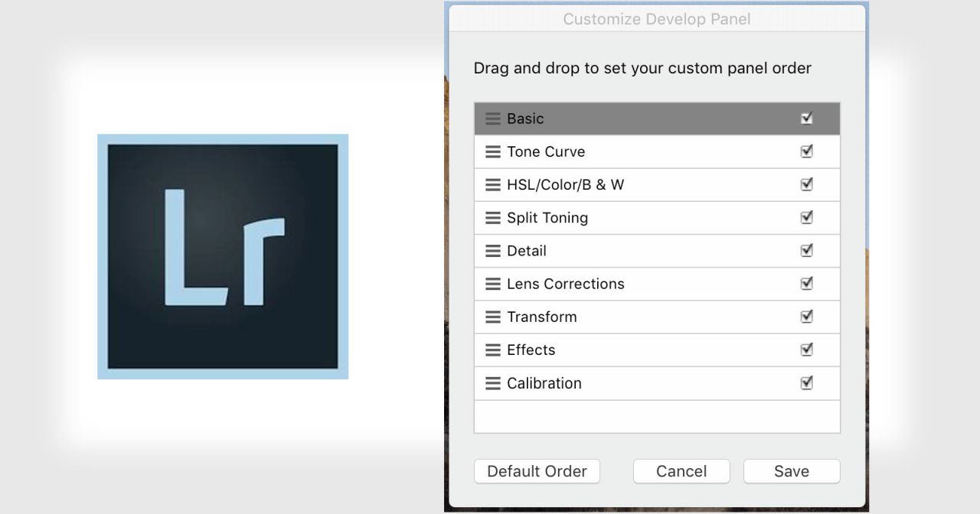Select the Calibration row label
This screenshot has height=514, width=980.
(544, 383)
